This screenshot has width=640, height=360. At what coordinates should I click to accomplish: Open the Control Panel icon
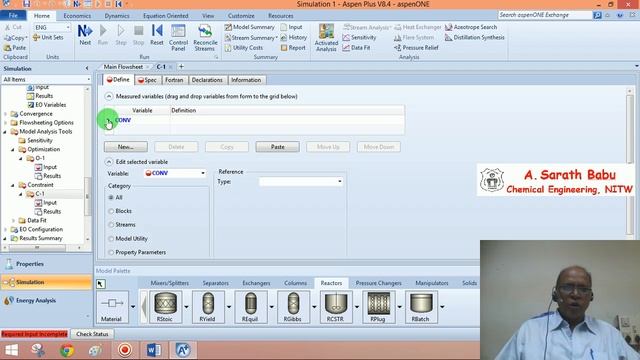click(x=178, y=37)
